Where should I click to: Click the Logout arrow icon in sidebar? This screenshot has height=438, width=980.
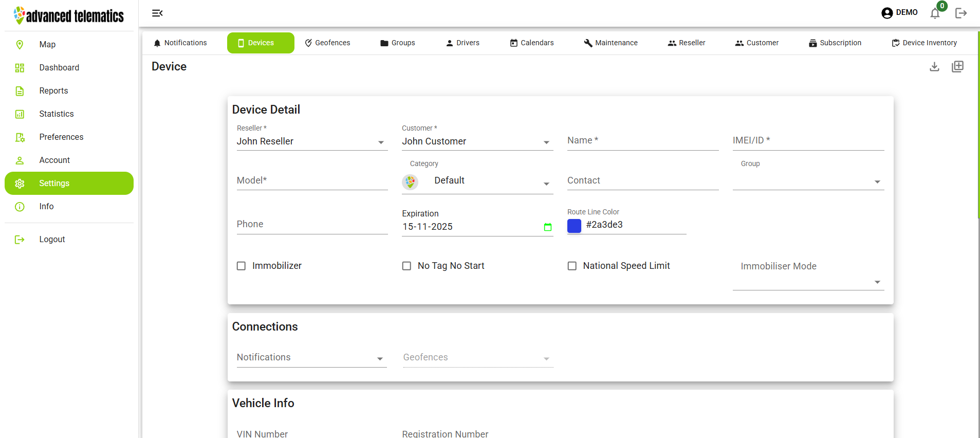[20, 240]
